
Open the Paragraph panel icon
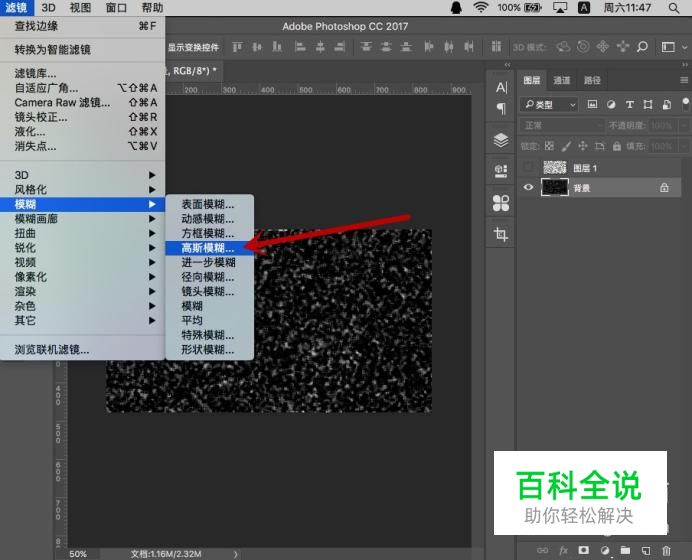(x=501, y=108)
